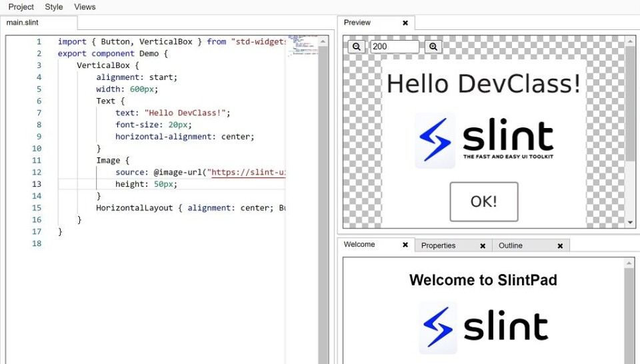Open the Project menu

tap(21, 7)
